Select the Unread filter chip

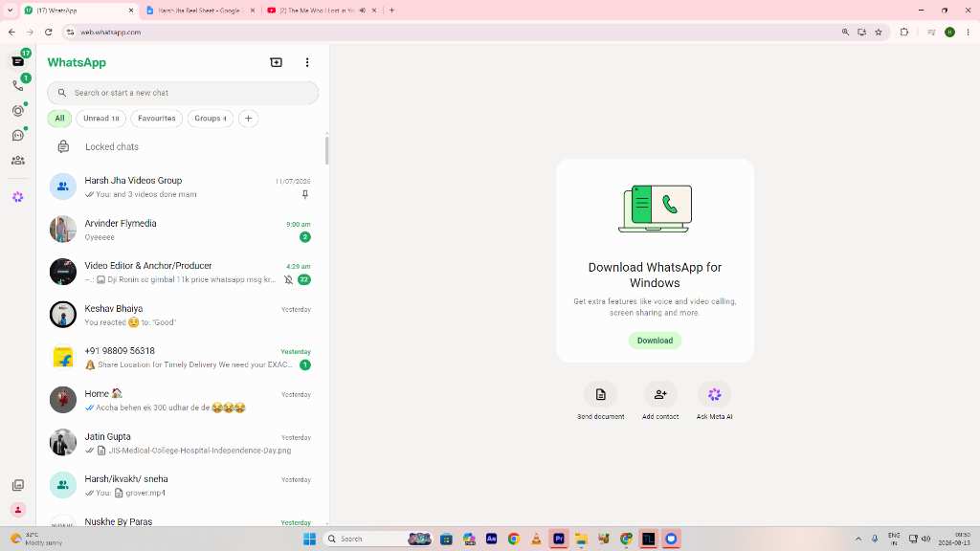(x=100, y=118)
